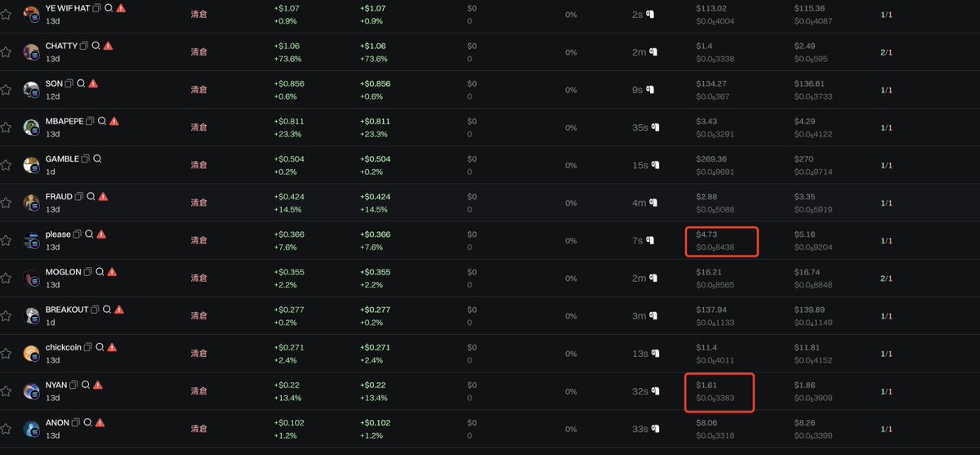Open the CHATTY token link

(61, 46)
